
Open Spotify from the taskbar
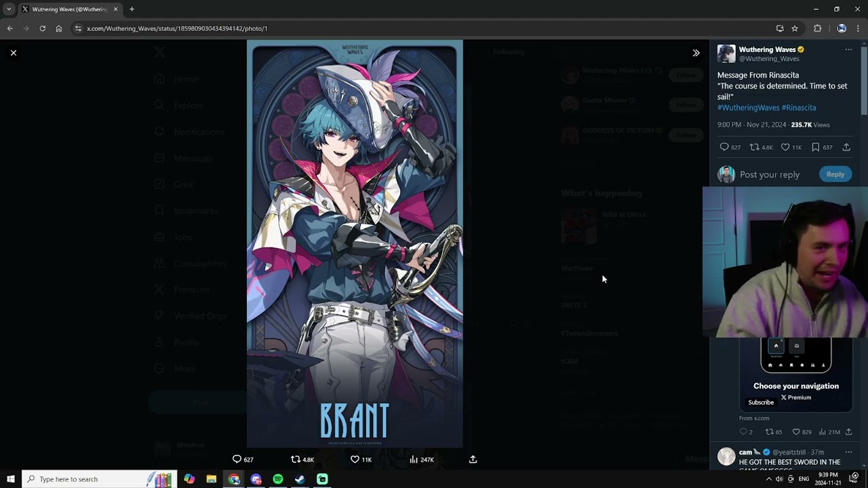tap(278, 479)
